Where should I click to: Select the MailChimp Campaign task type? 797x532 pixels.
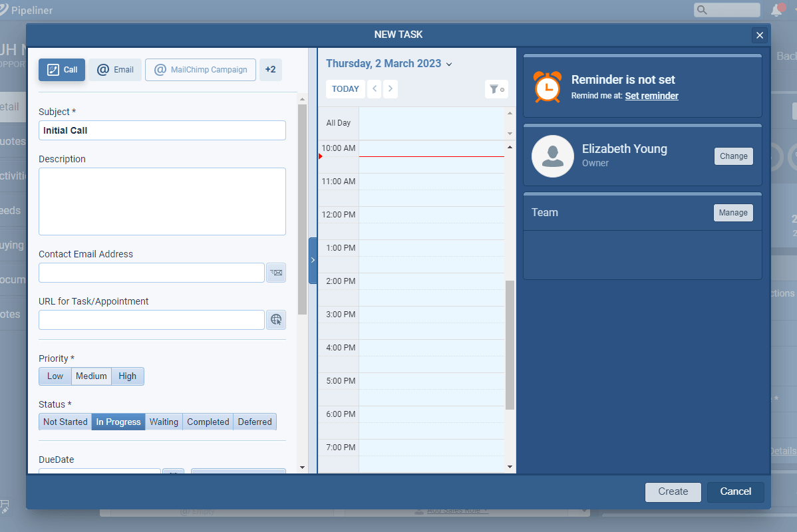(x=200, y=70)
